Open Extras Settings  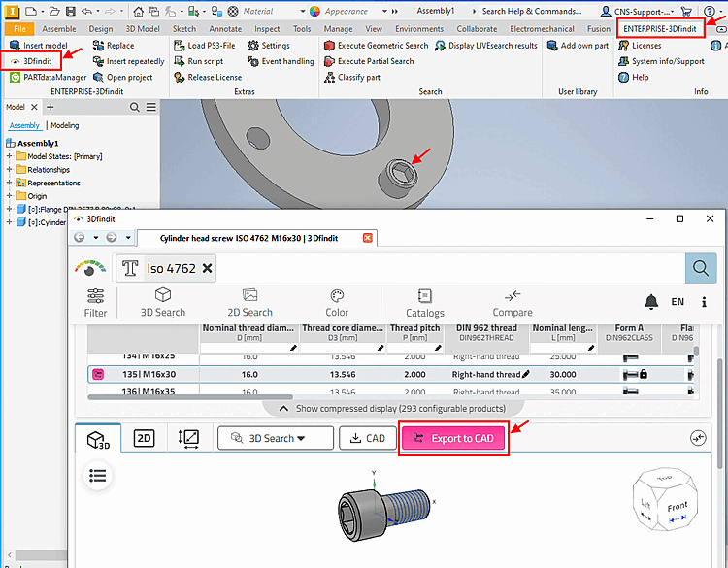coord(269,46)
